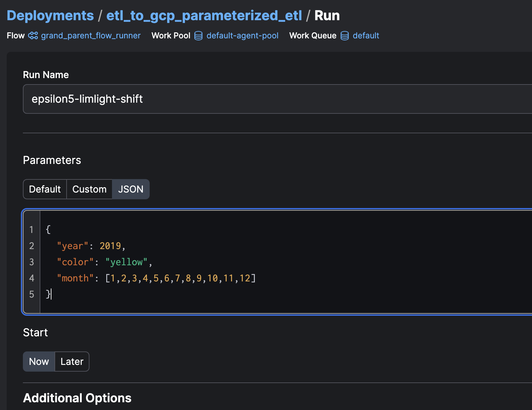
Task: Click the Parameters section heading
Action: [x=52, y=160]
